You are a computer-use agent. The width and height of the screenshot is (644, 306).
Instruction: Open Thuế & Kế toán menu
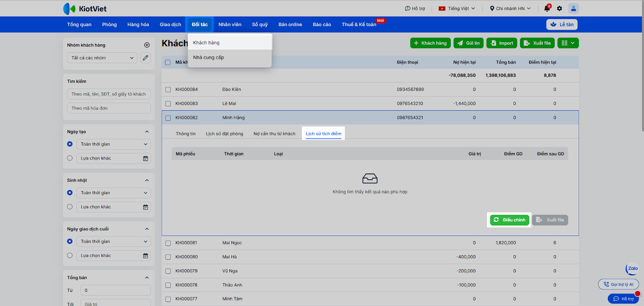pos(359,25)
